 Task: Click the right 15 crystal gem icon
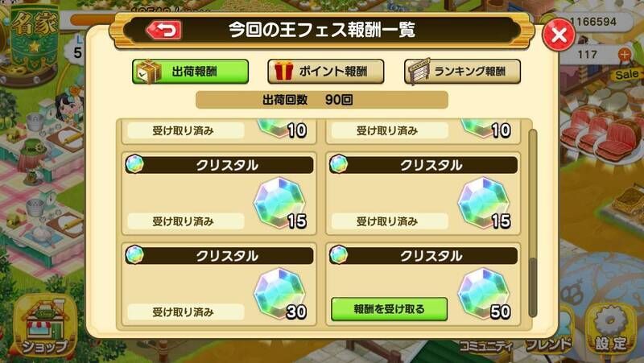484,204
